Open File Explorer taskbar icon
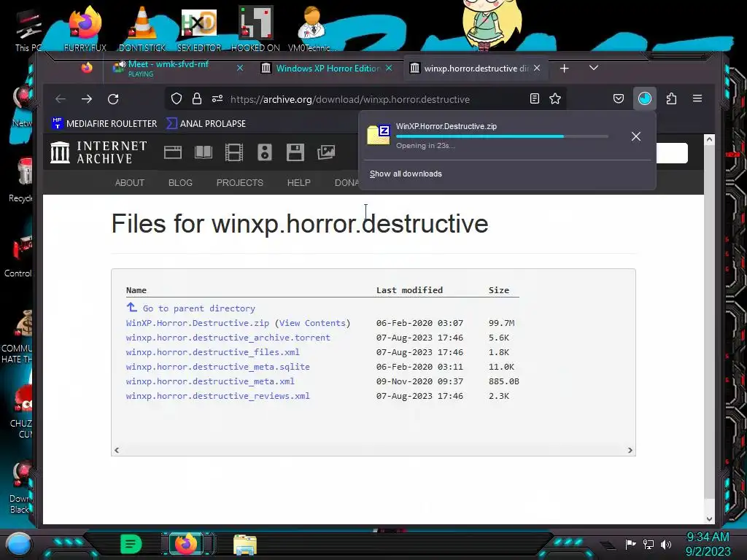 (x=245, y=544)
